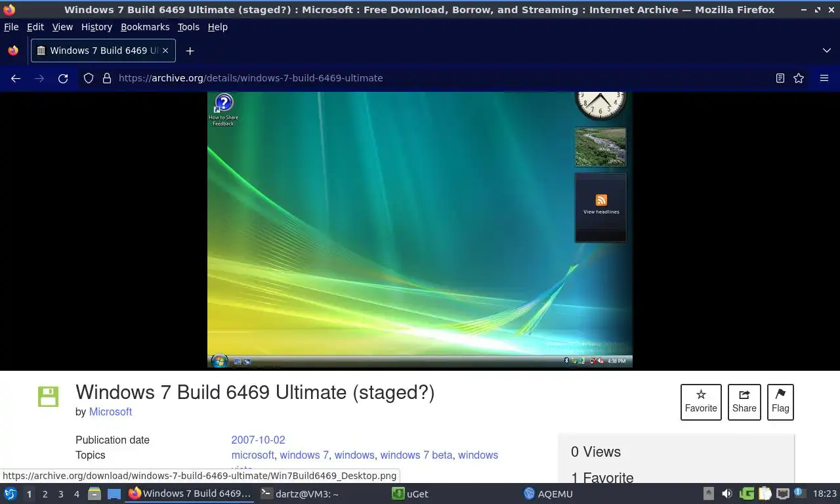Click the page title heading text
The width and height of the screenshot is (840, 504).
[x=255, y=392]
